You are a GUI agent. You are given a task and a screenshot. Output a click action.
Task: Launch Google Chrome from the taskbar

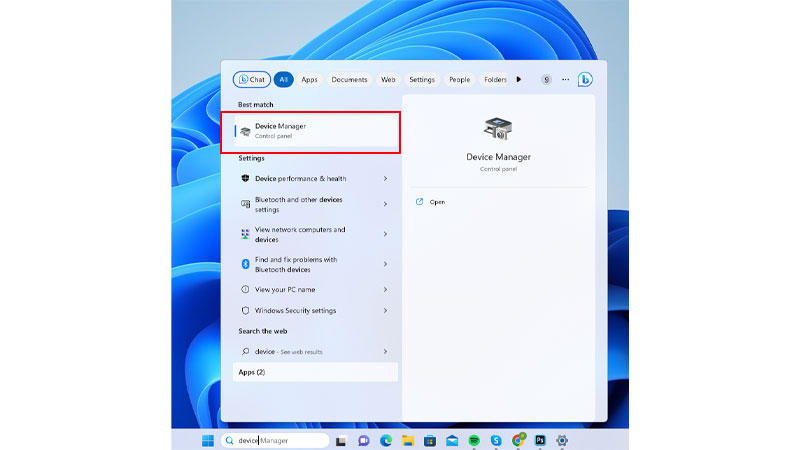[518, 440]
